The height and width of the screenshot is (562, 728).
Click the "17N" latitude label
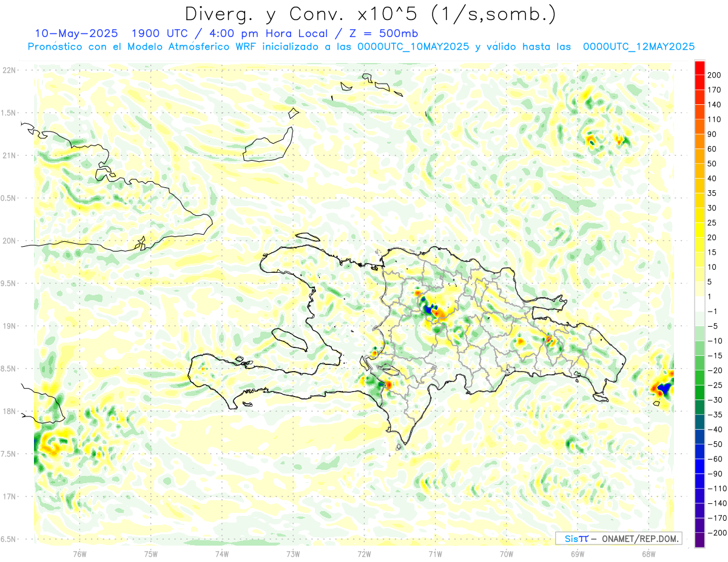[x=9, y=497]
